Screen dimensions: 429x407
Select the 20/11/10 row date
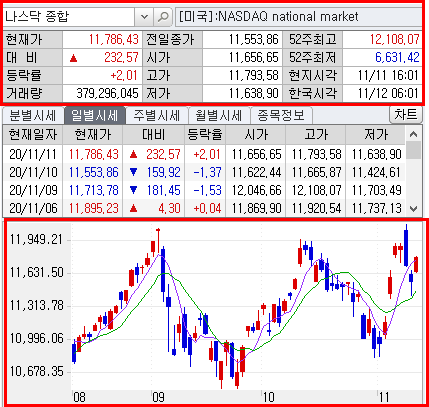[x=33, y=172]
